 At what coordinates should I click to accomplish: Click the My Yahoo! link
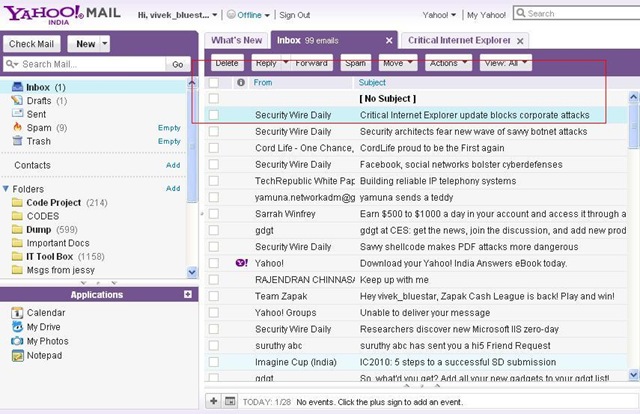(486, 15)
